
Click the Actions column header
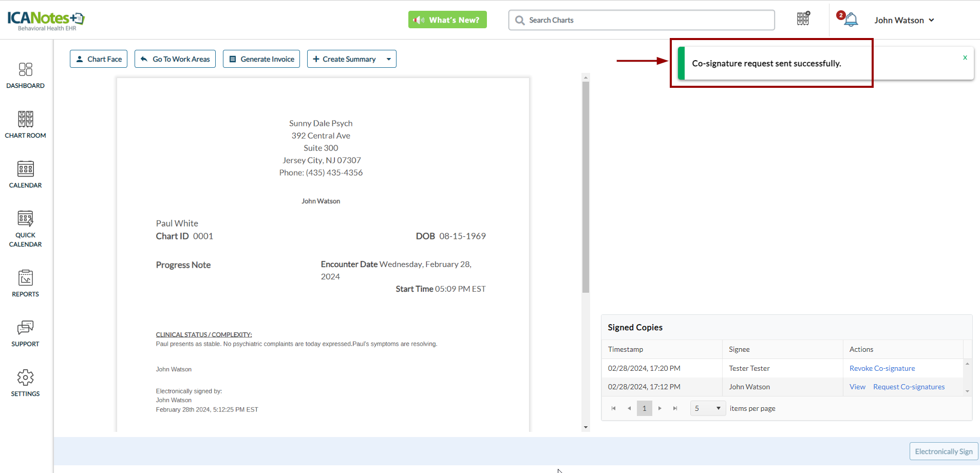pos(903,349)
